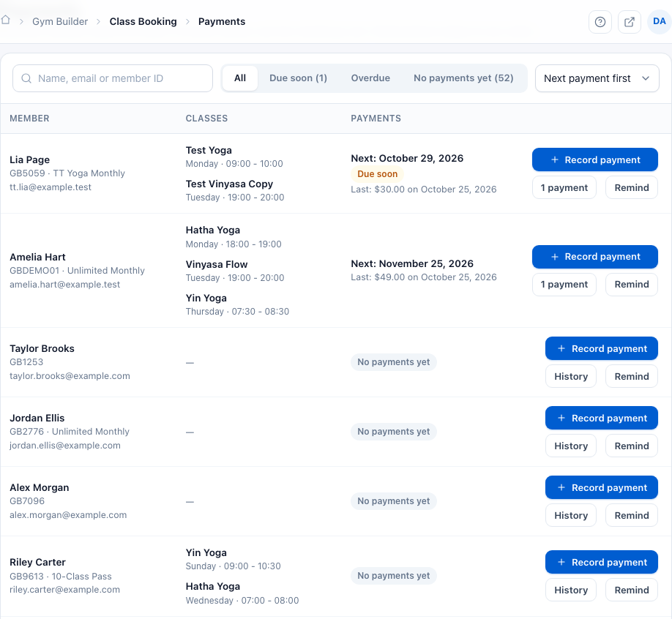The height and width of the screenshot is (619, 672).
Task: Click the Jordan Ellis member name
Action: pos(37,418)
